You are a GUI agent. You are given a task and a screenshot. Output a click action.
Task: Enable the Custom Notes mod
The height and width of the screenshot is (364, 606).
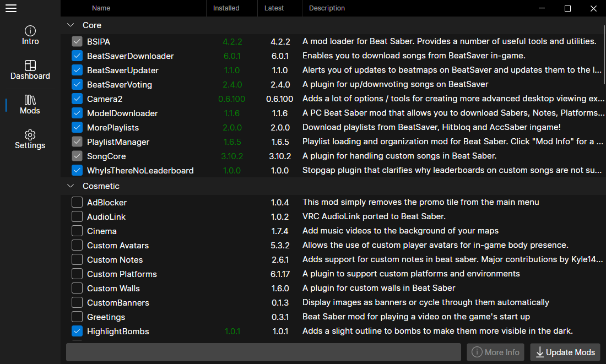pyautogui.click(x=77, y=259)
